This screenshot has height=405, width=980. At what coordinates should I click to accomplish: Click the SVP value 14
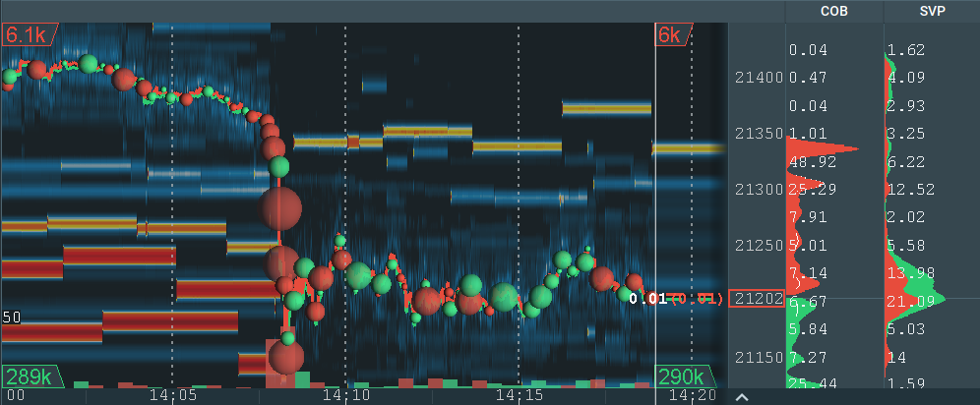895,358
